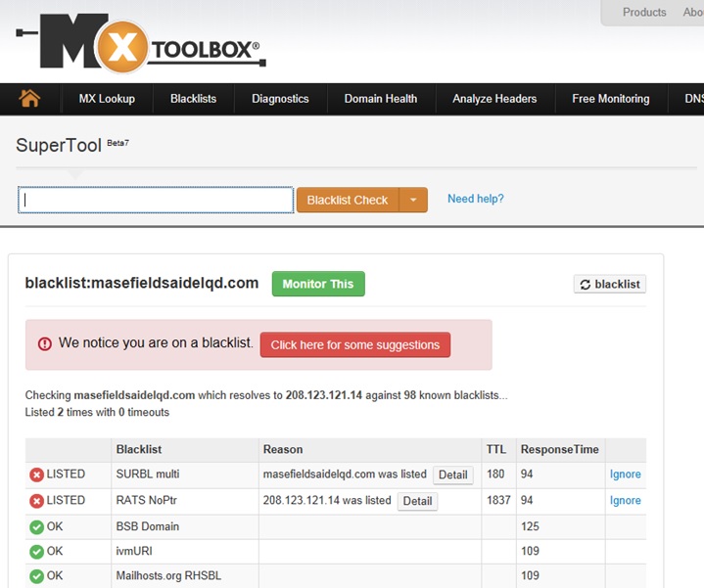This screenshot has height=588, width=704.
Task: Click the green check icon for BSB Domain
Action: 36,527
